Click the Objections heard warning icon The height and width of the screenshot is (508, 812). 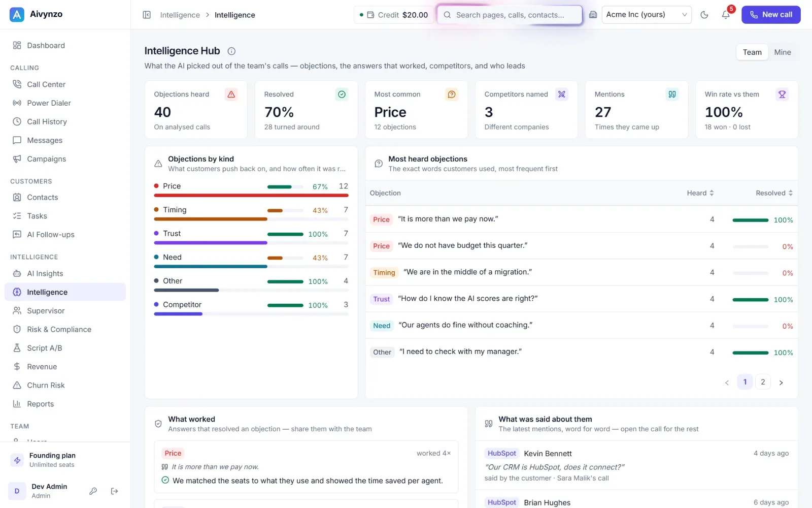[231, 94]
